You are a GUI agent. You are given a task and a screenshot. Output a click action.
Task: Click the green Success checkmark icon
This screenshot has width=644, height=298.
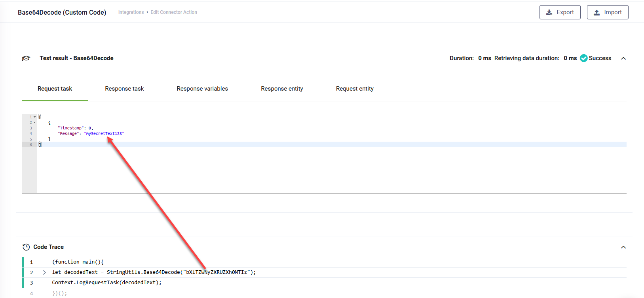click(x=584, y=58)
